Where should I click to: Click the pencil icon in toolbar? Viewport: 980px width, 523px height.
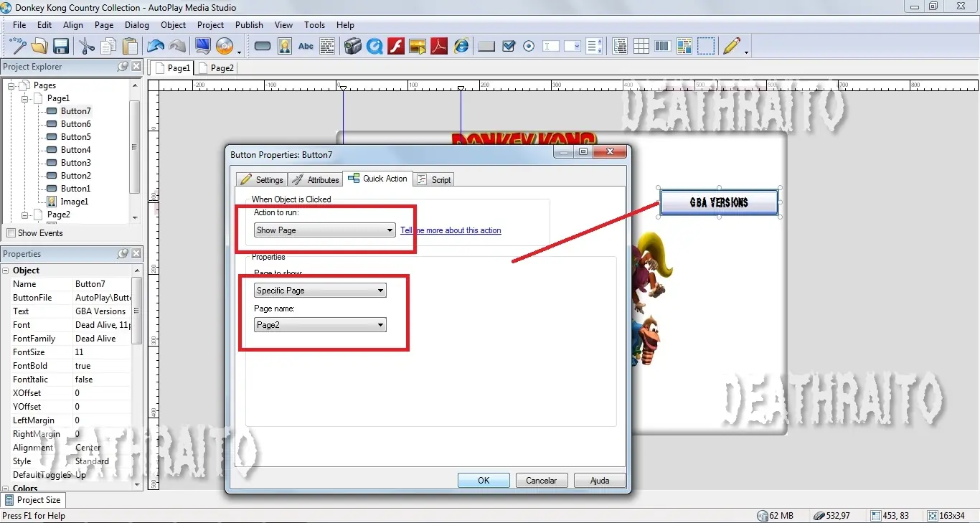coord(732,47)
